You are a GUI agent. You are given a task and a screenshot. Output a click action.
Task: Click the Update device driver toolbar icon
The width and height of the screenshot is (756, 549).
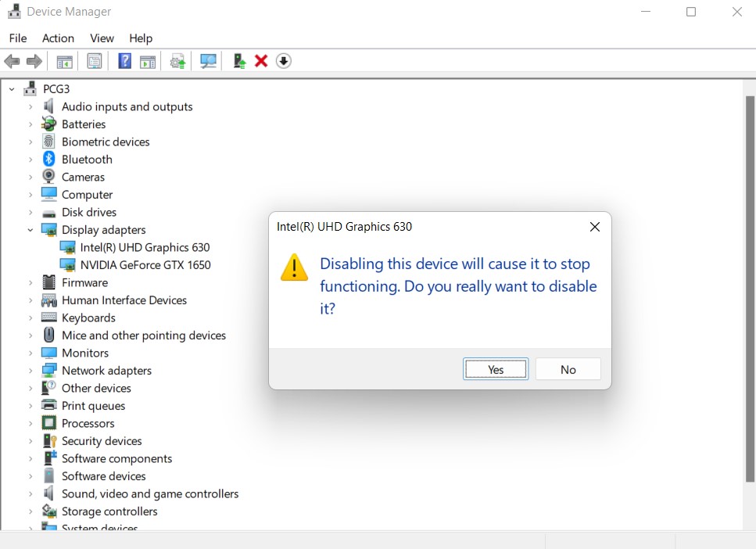(x=177, y=61)
